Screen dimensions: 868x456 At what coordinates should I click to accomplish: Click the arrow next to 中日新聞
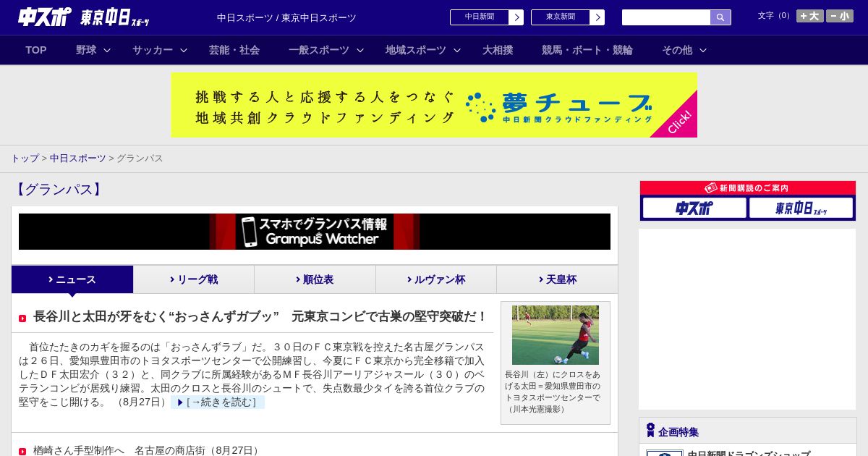pyautogui.click(x=516, y=17)
